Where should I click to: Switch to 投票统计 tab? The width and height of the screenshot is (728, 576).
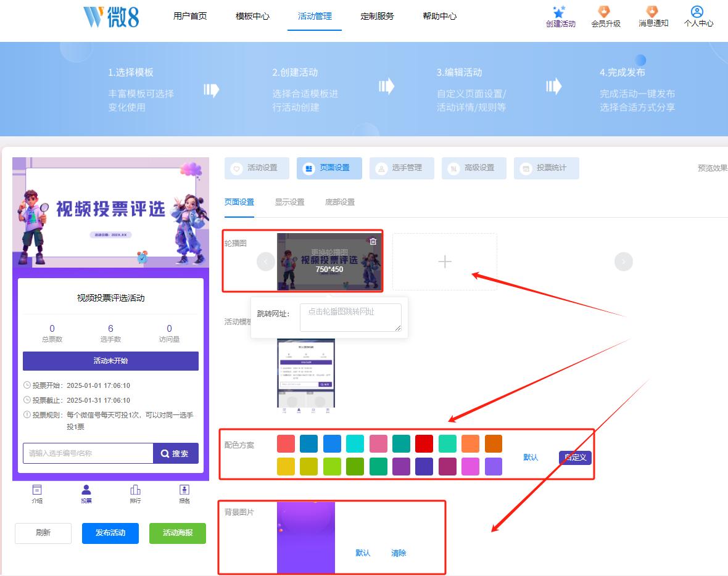(547, 168)
